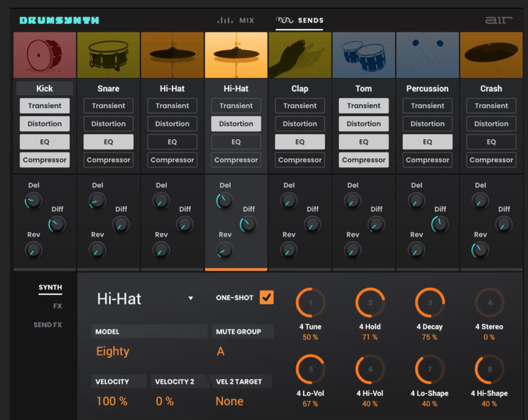Screen dimensions: 528x420
Task: Click the Tom Compressor button
Action: [x=364, y=160]
